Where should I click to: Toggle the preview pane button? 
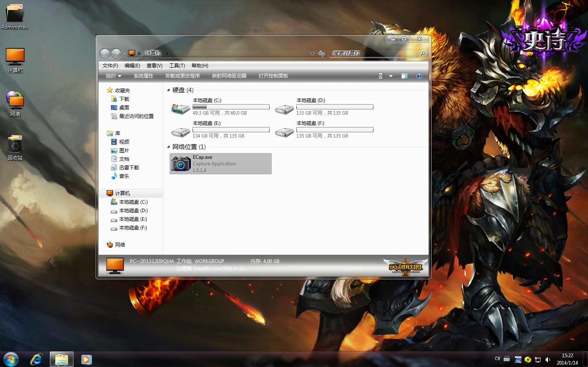coord(405,76)
